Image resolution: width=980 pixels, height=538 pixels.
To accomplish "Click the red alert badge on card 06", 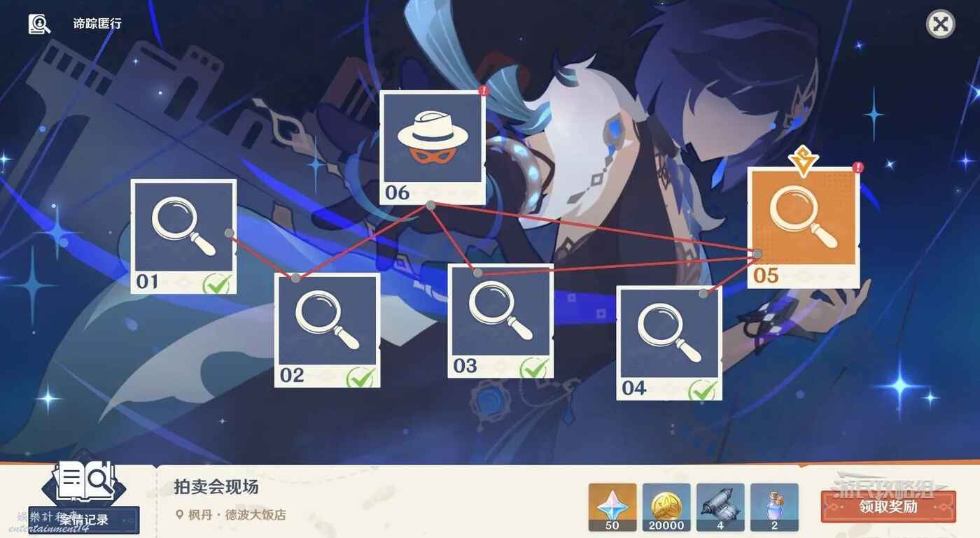I will click(483, 91).
